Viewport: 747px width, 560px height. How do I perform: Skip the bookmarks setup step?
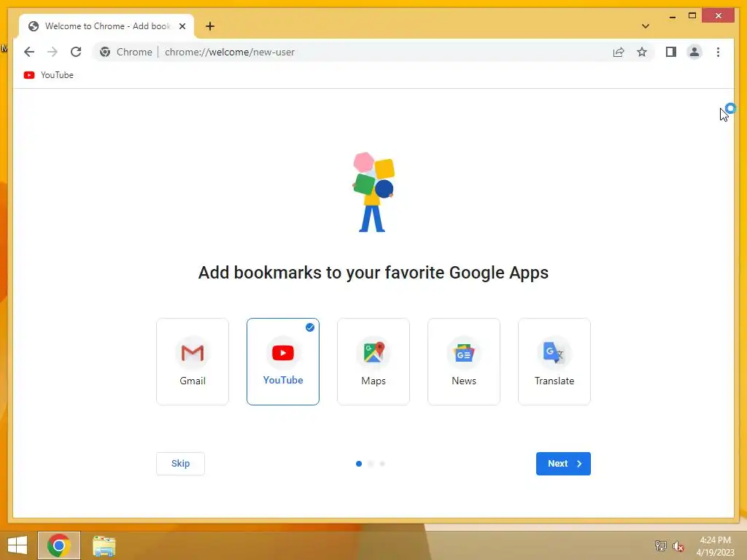181,463
